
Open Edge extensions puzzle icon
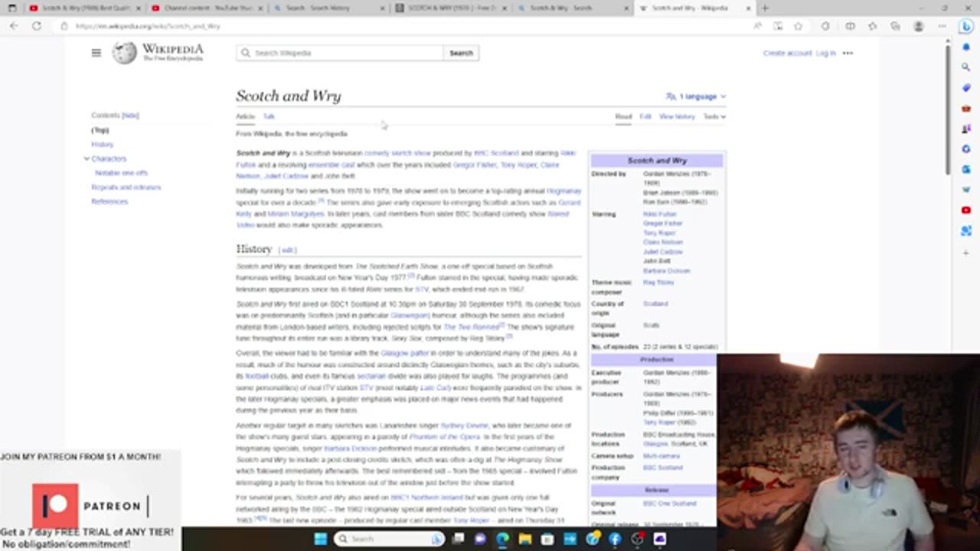[825, 26]
